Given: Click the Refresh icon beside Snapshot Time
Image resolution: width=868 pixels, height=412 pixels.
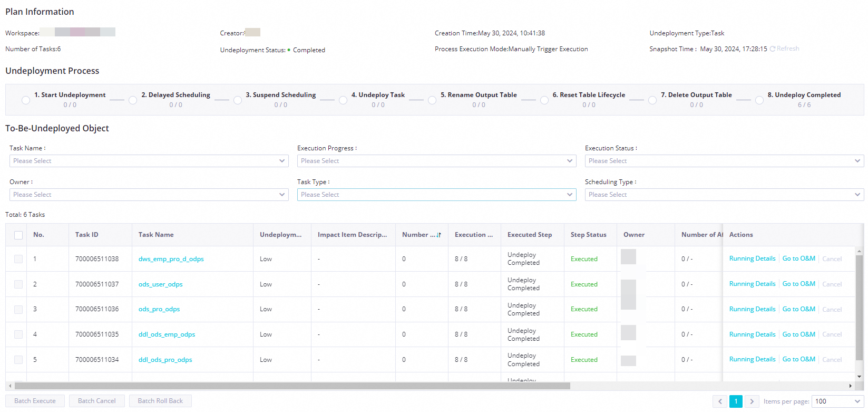Looking at the screenshot, I should (772, 49).
